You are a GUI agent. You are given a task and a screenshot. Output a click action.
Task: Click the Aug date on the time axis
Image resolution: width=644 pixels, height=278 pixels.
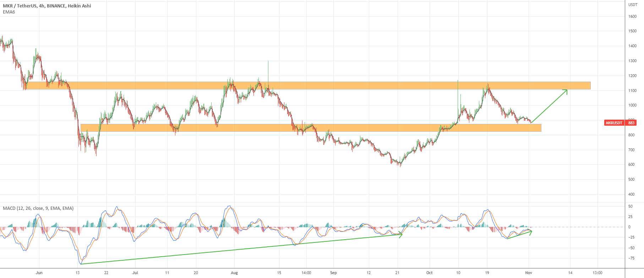[234, 273]
